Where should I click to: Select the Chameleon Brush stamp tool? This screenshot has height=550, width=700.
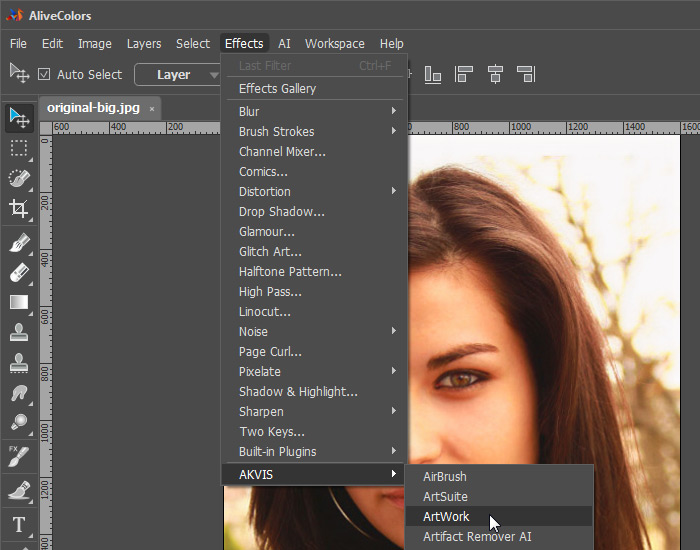tap(19, 363)
